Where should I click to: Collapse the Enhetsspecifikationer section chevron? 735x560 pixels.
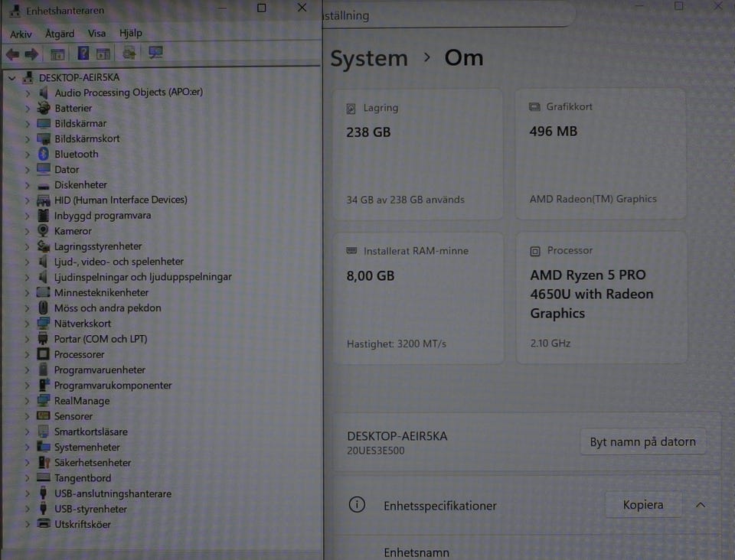701,505
